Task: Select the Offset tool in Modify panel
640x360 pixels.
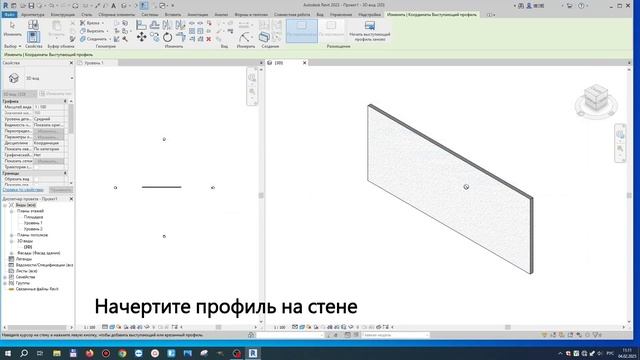Action: [155, 25]
